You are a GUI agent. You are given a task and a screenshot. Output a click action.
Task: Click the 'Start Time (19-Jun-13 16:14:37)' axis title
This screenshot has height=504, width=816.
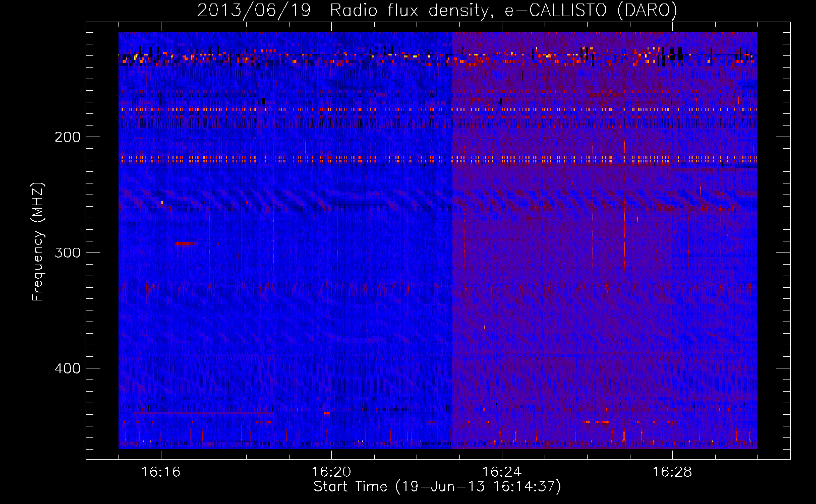[437, 487]
